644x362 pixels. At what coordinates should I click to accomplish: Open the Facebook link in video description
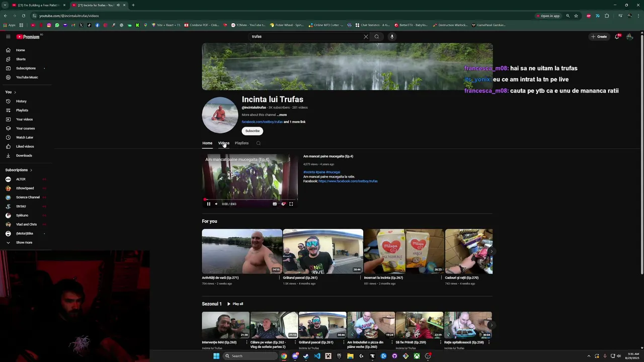[348, 181]
